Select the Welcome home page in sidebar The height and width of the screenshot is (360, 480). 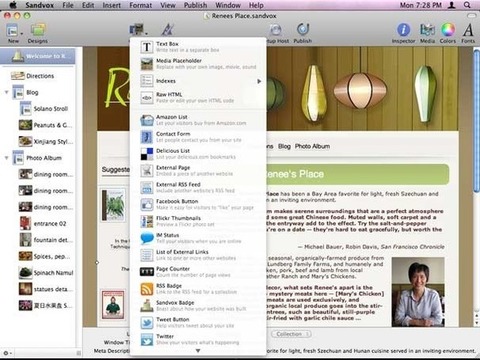[x=38, y=56]
